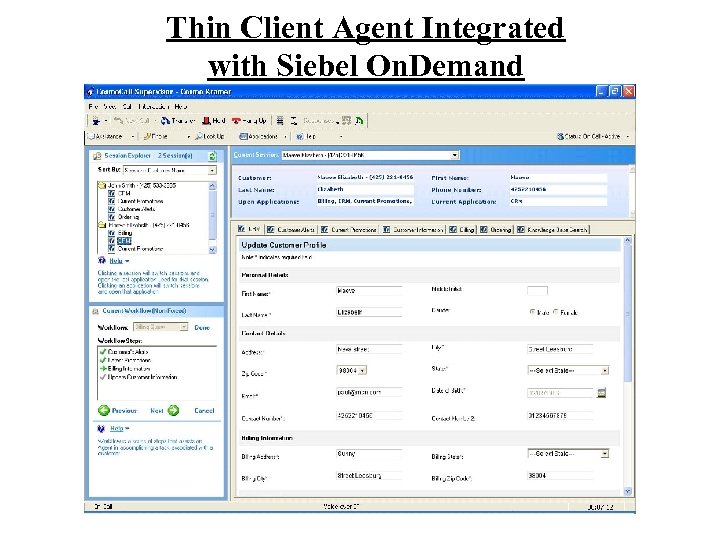This screenshot has height=540, width=720.
Task: Switch to the Ordering tab
Action: [495, 229]
